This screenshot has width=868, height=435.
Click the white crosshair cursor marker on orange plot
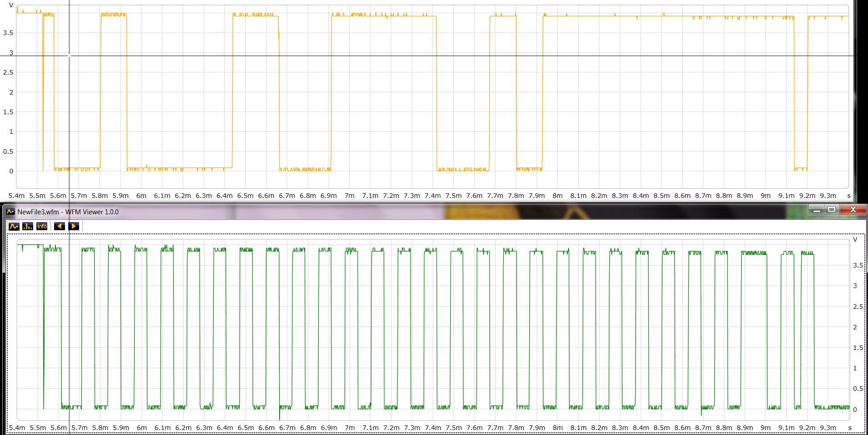pyautogui.click(x=69, y=56)
